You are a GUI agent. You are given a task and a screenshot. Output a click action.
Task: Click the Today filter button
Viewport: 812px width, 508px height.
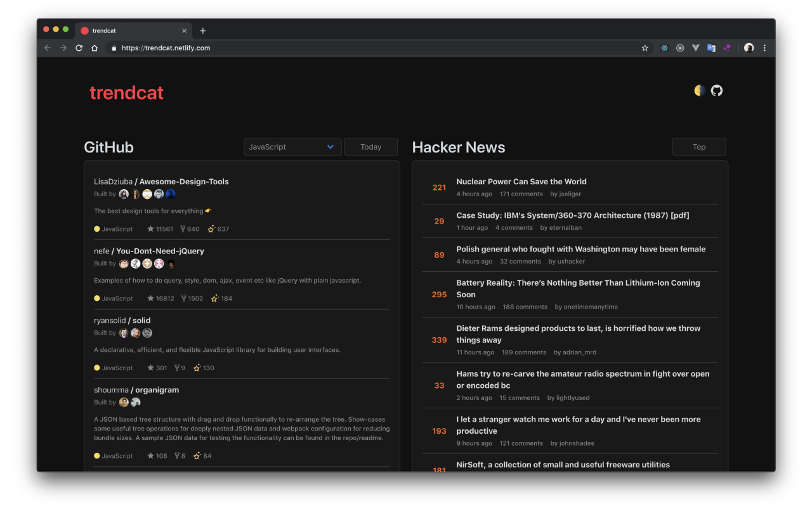(x=370, y=147)
